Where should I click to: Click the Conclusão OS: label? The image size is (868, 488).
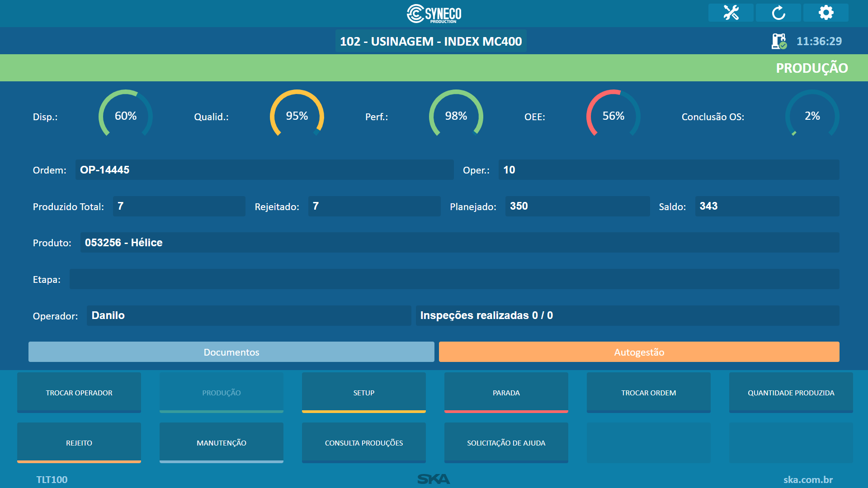coord(713,117)
